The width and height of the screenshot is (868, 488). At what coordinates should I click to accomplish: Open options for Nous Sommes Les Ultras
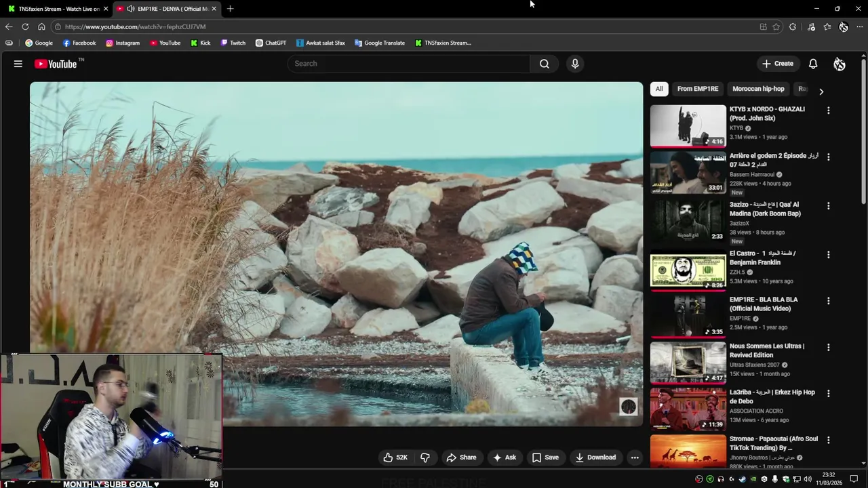[828, 348]
